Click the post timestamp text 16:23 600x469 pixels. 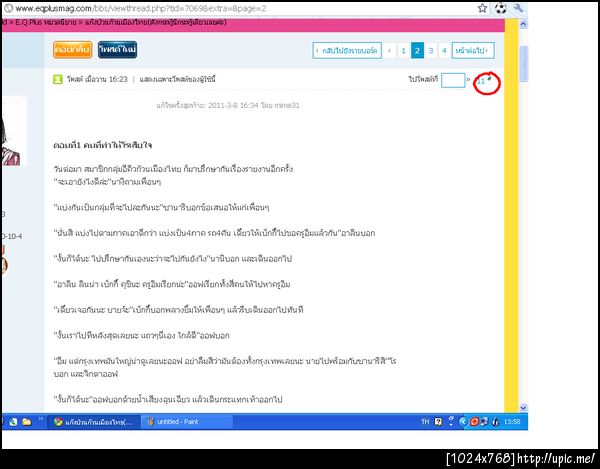(x=118, y=80)
